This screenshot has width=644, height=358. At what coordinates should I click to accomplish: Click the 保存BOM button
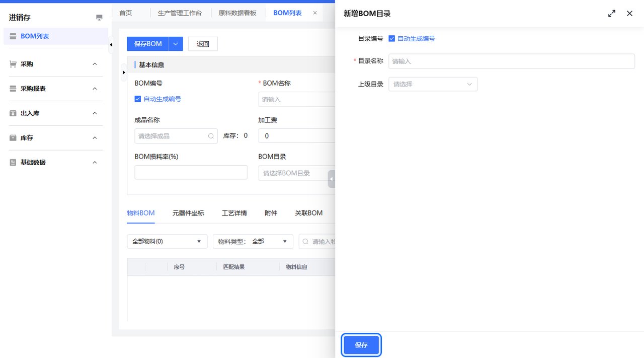[148, 44]
